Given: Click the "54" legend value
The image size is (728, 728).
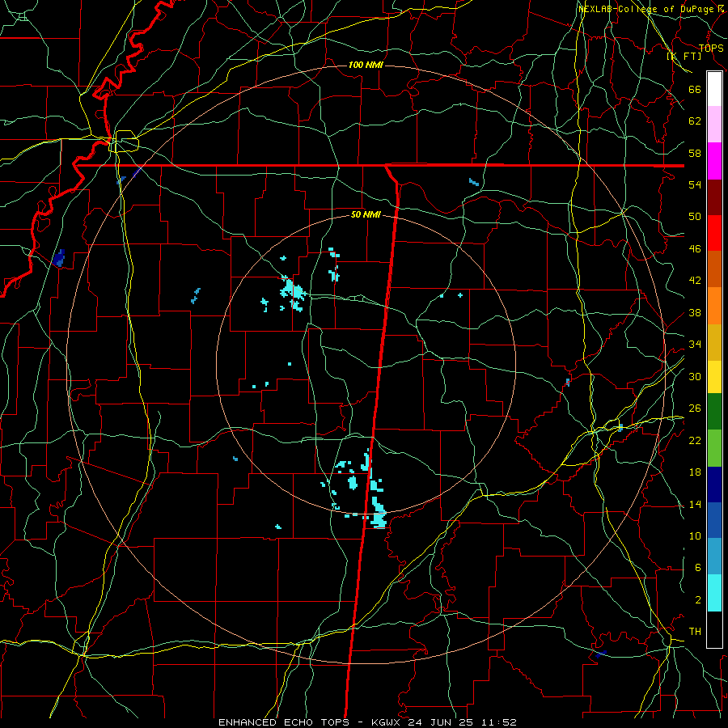Looking at the screenshot, I should pos(695,184).
